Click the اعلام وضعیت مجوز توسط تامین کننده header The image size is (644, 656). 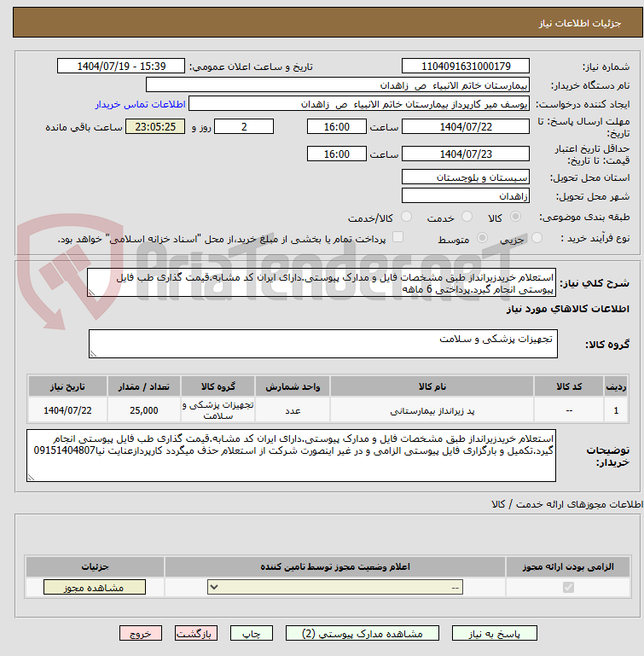(334, 566)
